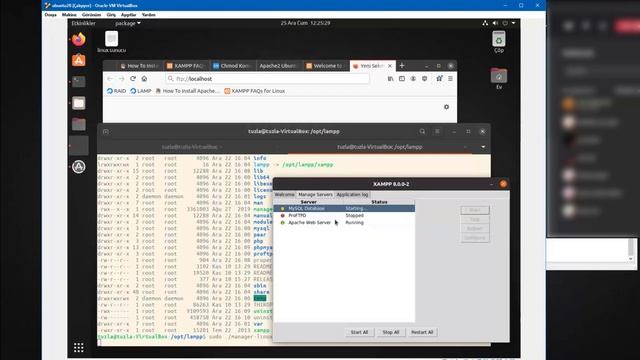Select the MySQL Database server row
This screenshot has width=640, height=360.
(x=344, y=209)
